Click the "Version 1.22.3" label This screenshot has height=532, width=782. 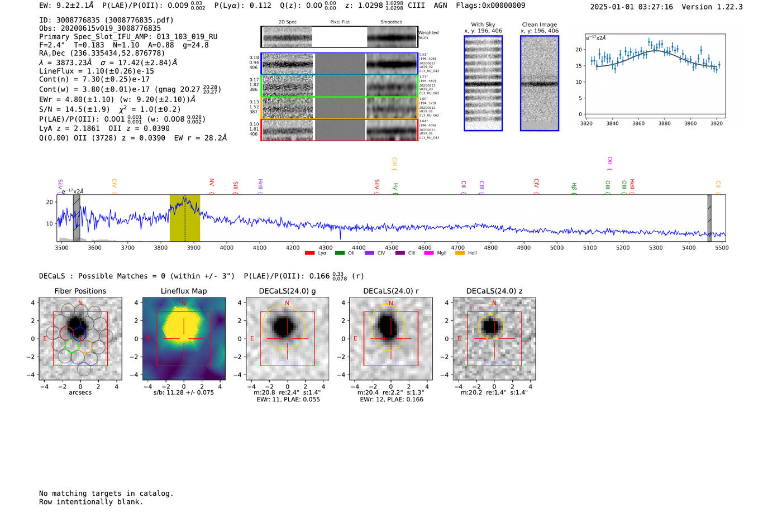pyautogui.click(x=713, y=7)
